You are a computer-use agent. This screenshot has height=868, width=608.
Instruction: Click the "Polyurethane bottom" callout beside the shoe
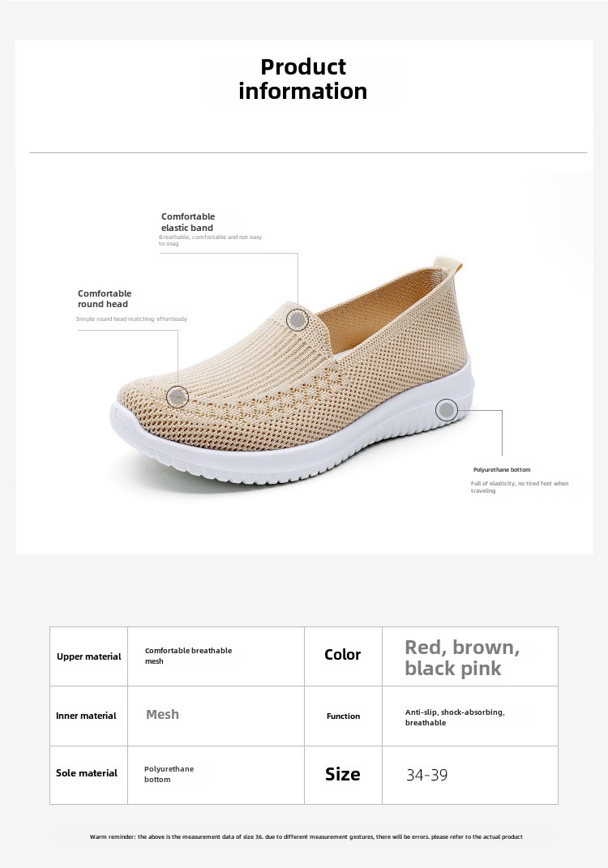pos(502,470)
